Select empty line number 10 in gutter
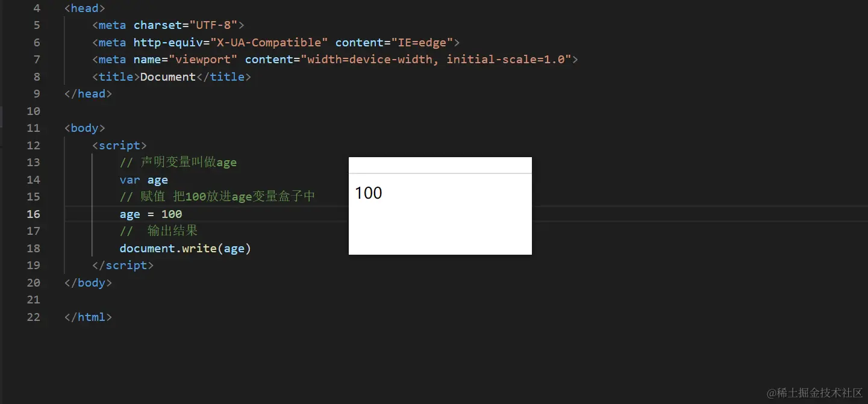 click(34, 111)
